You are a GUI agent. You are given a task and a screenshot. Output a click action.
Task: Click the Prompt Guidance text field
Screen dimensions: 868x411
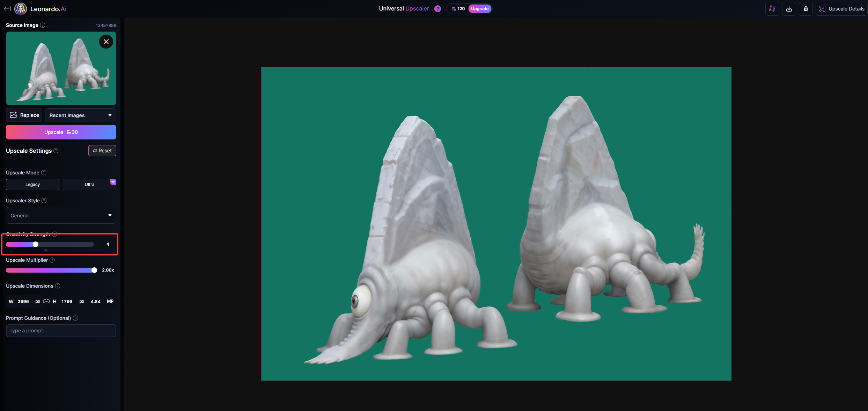point(61,331)
